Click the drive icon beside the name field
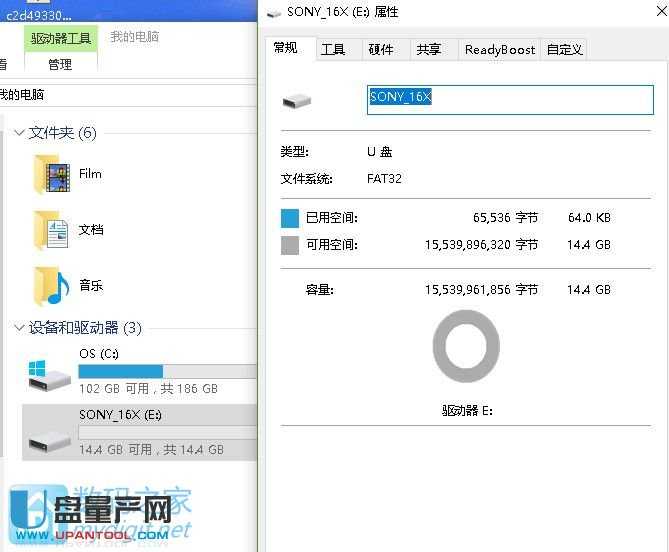669x552 pixels. tap(297, 101)
